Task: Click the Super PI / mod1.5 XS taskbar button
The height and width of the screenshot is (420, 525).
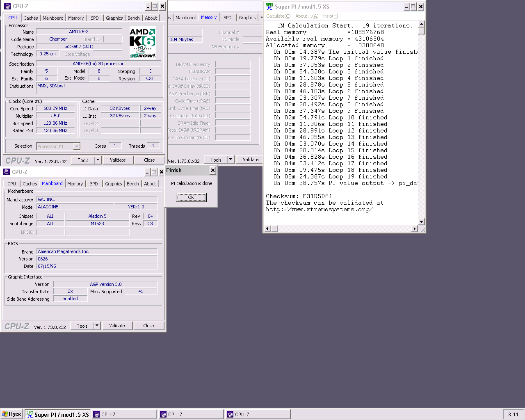Action: (58, 414)
